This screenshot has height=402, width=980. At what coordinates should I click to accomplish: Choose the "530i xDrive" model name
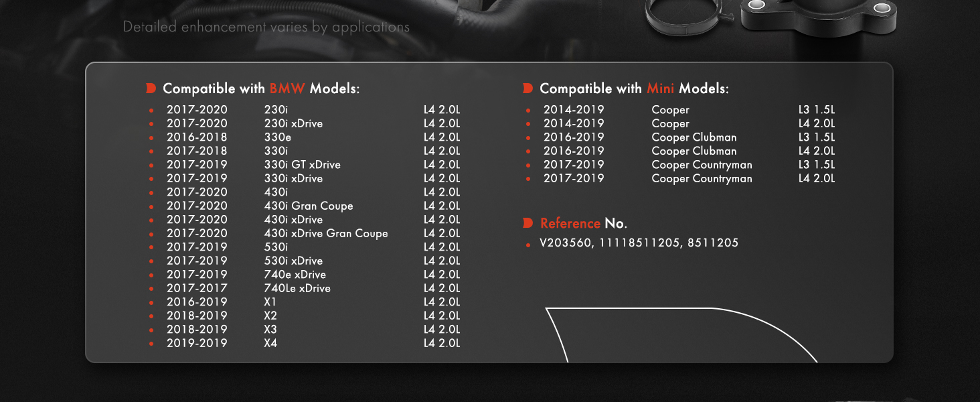click(x=293, y=261)
